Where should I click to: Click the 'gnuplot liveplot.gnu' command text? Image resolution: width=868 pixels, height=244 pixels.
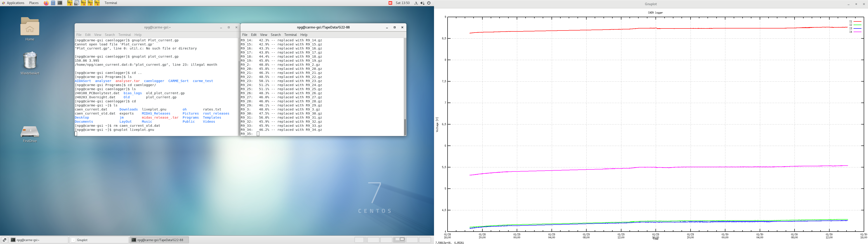pos(134,130)
